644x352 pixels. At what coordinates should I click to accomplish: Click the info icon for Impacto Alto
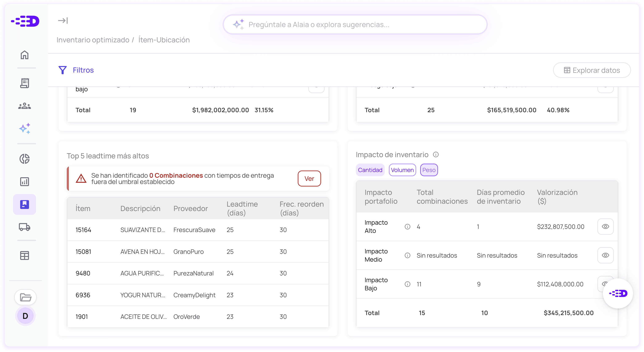coord(408,227)
